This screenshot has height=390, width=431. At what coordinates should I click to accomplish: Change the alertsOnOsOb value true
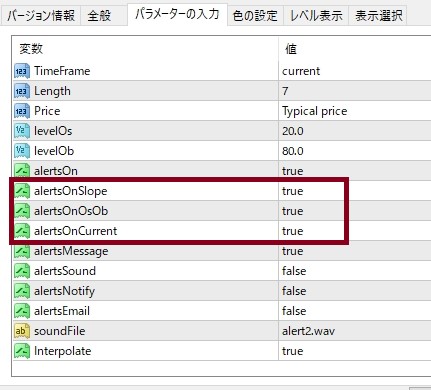point(292,211)
